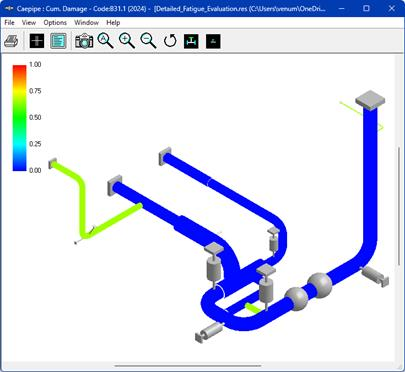Click the Caepipe application icon in title bar
The width and height of the screenshot is (405, 372).
[x=10, y=8]
